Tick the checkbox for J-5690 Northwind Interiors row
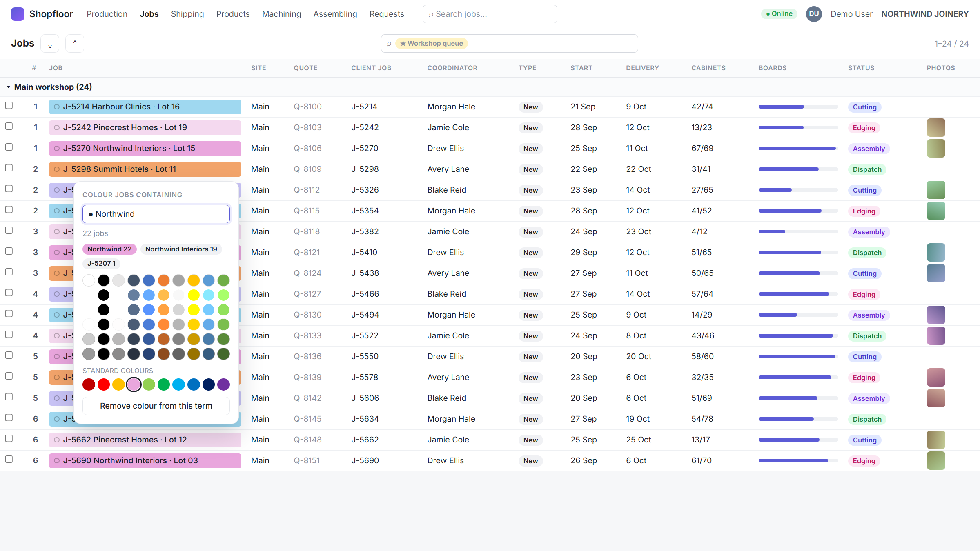This screenshot has height=551, width=980. click(x=9, y=460)
